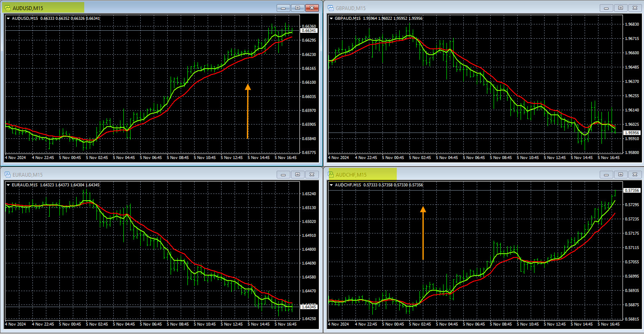Click the GBPAUD window chart icon

click(x=331, y=8)
